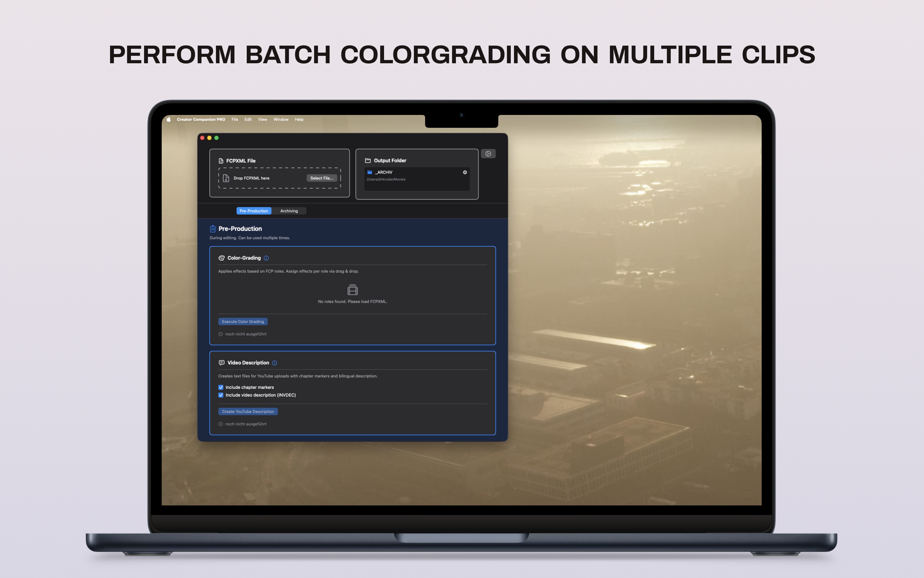The image size is (924, 578).
Task: Toggle Include chapter markers checkbox
Action: pyautogui.click(x=221, y=387)
